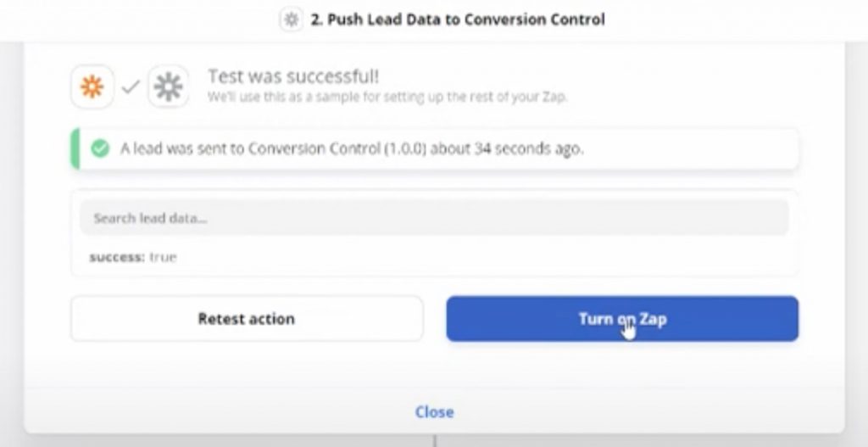
Task: Click the connector line below the step card
Action: (434, 441)
